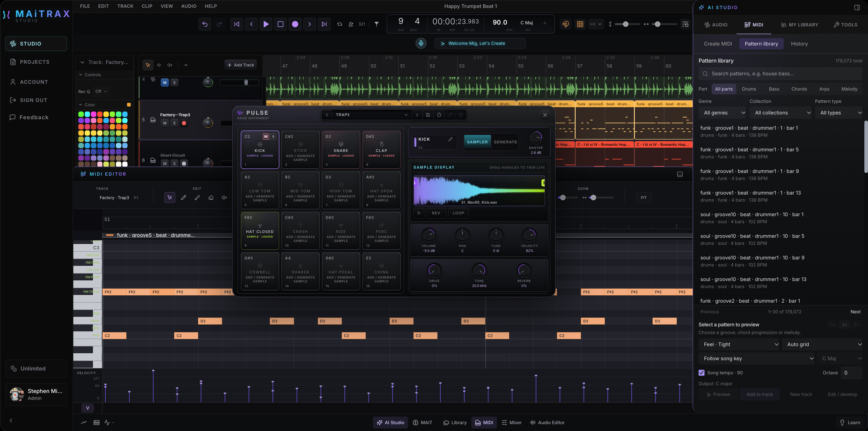The width and height of the screenshot is (868, 431).
Task: Skip to end of song
Action: tap(324, 24)
